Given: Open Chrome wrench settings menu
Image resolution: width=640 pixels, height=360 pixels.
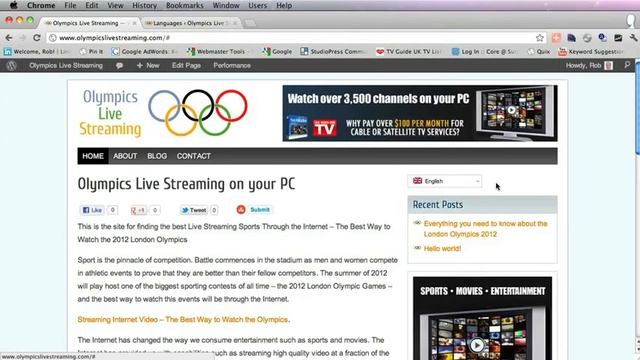Looking at the screenshot, I should click(633, 38).
